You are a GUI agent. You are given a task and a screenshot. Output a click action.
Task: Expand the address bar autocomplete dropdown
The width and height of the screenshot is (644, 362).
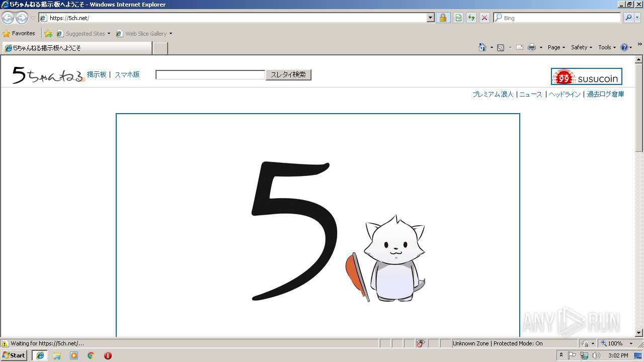click(431, 18)
